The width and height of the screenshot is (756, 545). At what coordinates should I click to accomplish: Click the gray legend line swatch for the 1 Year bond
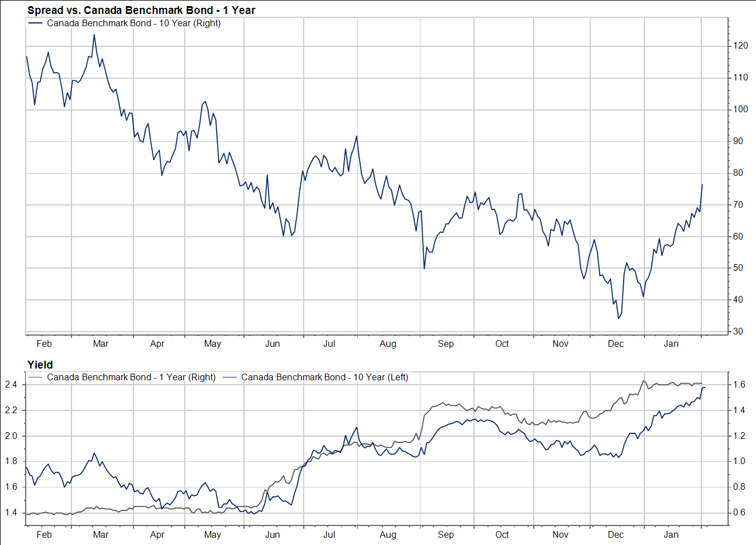click(x=35, y=377)
